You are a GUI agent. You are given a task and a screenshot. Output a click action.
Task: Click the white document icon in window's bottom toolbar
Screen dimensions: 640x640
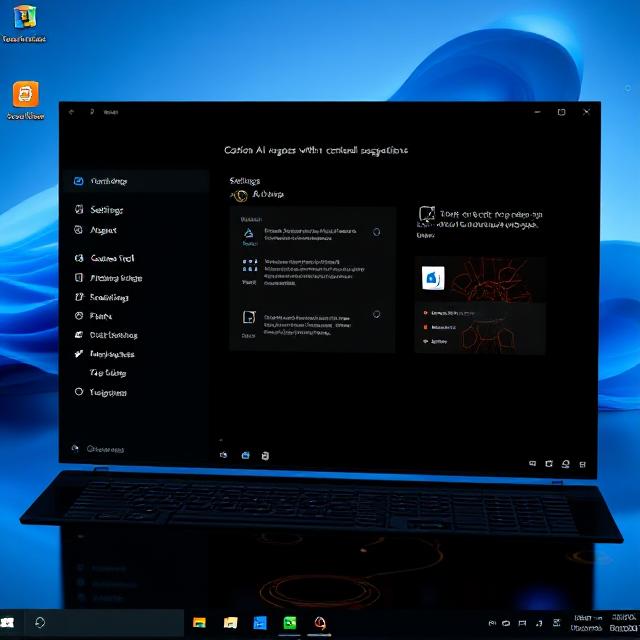(x=265, y=456)
